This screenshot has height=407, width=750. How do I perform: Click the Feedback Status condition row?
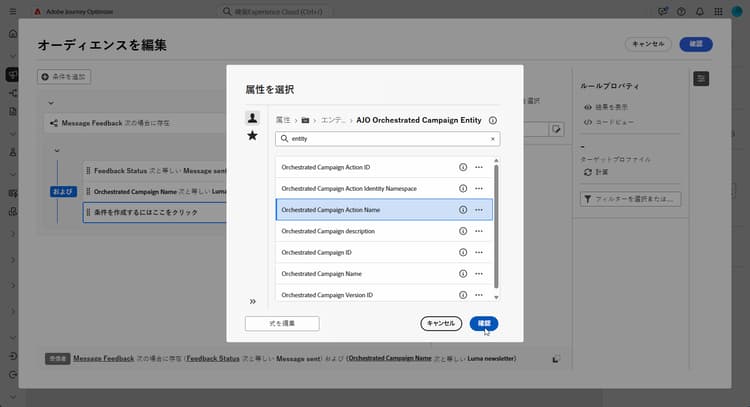(x=155, y=171)
